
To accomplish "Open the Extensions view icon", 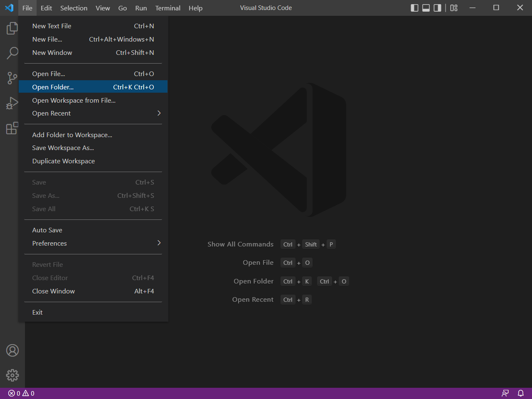I will (x=12, y=128).
